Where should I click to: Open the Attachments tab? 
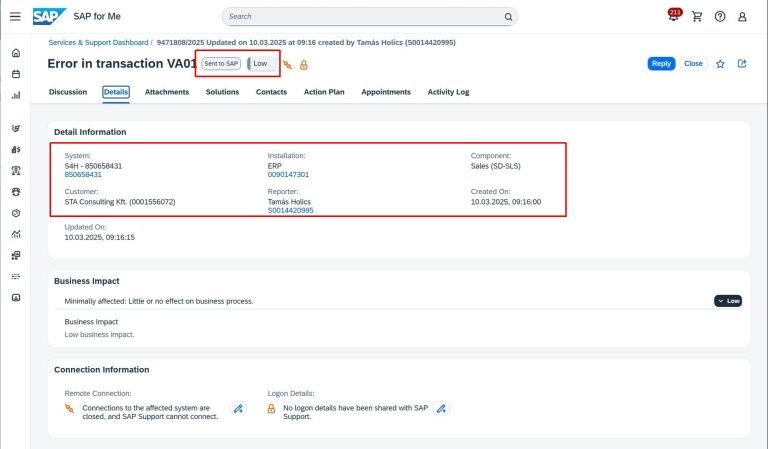[167, 92]
